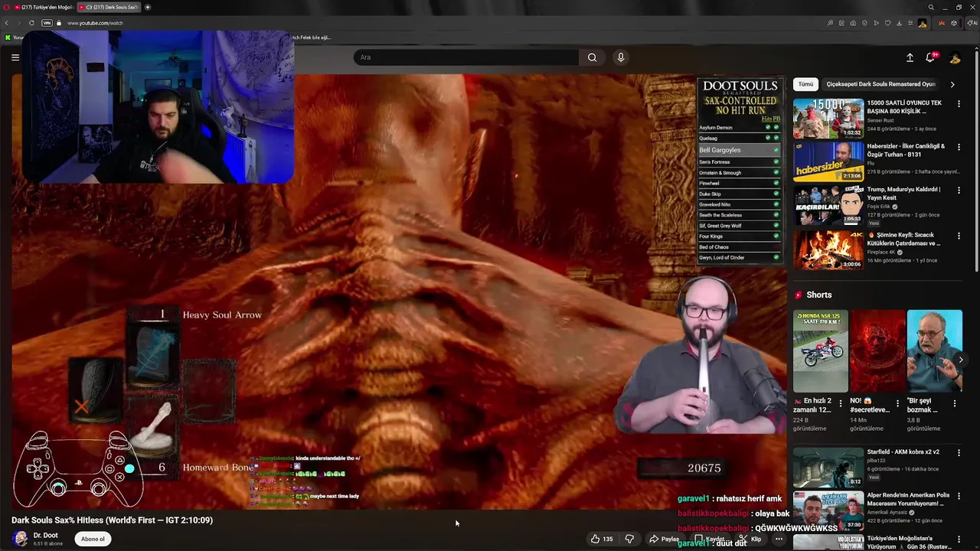This screenshot has height=551, width=980.
Task: Open the create/upload video icon
Action: click(910, 57)
